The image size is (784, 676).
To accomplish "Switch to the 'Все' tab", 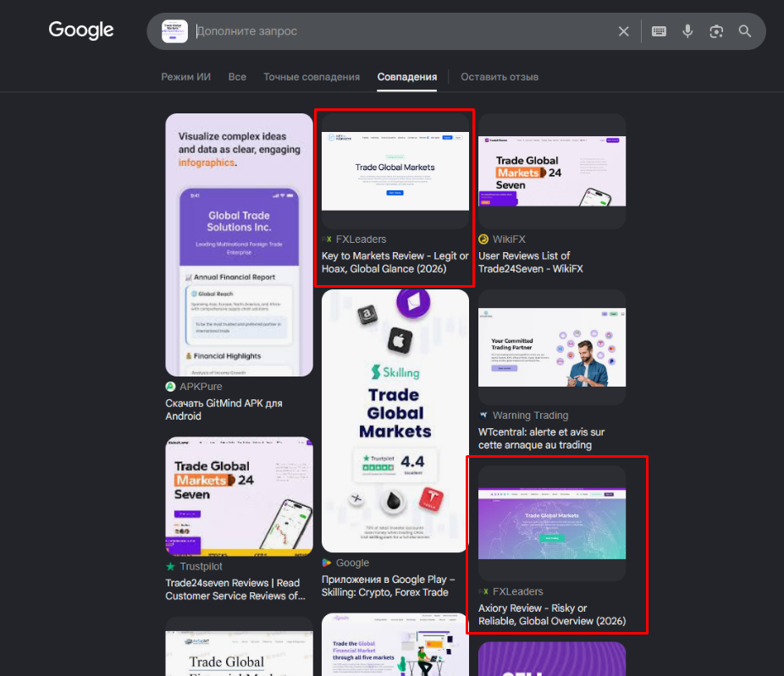I will [237, 77].
